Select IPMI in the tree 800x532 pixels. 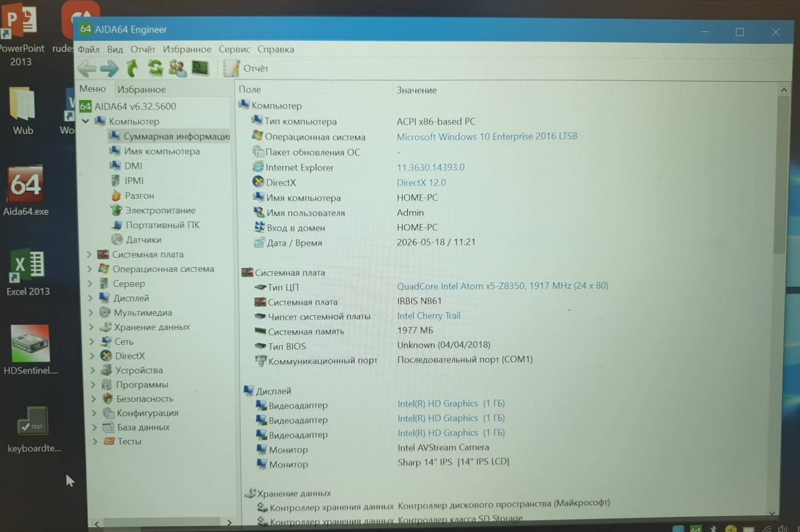[x=128, y=181]
